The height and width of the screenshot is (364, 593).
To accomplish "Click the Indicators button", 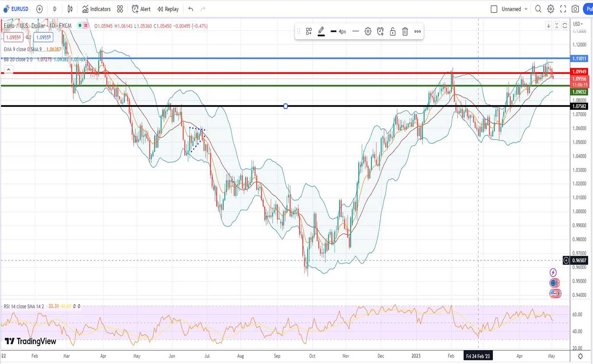I will point(96,9).
